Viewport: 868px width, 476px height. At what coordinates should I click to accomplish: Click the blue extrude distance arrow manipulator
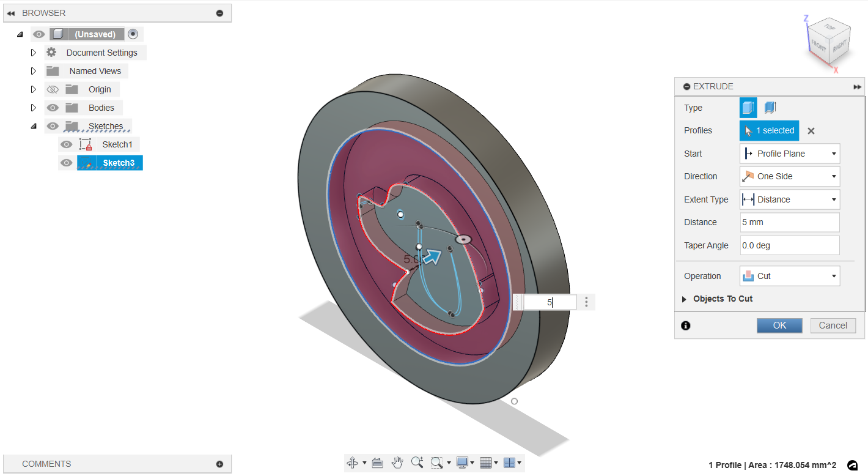[x=433, y=257]
